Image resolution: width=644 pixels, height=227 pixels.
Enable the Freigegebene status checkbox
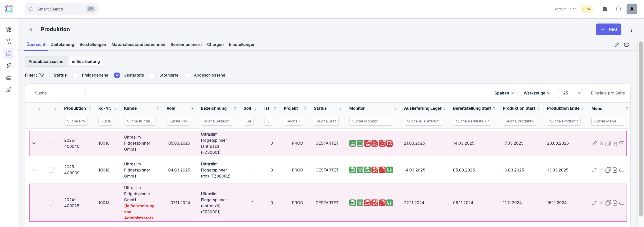(75, 75)
